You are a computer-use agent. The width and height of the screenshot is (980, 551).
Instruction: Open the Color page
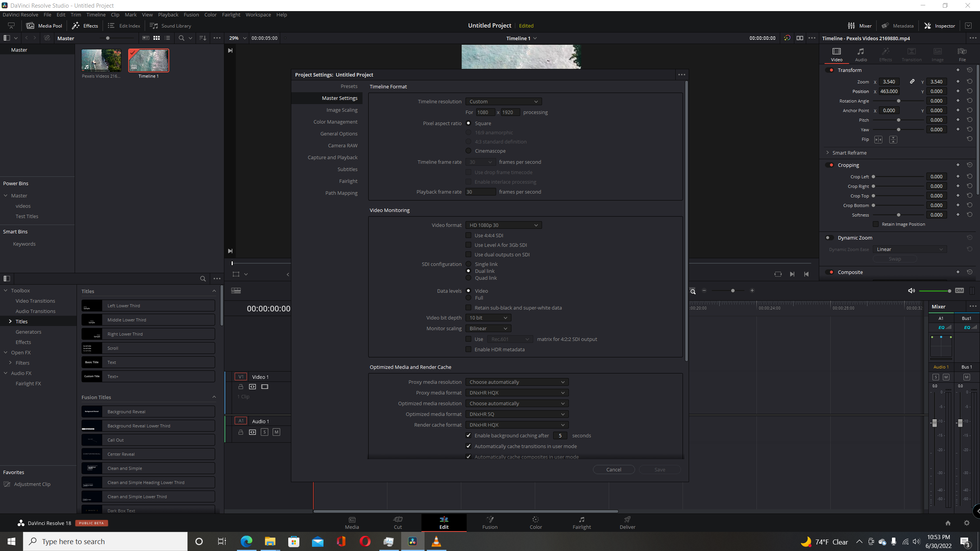pos(536,522)
